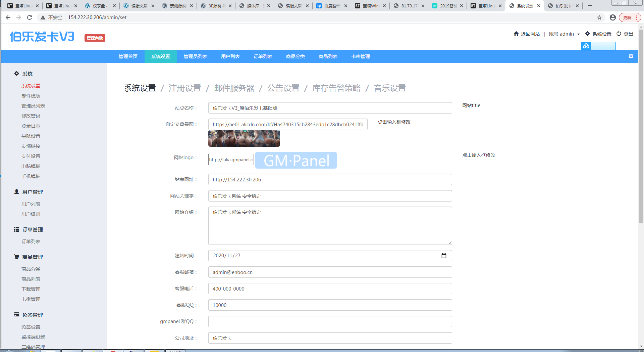Open 支付设置 in the sidebar
This screenshot has width=644, height=352.
(31, 156)
